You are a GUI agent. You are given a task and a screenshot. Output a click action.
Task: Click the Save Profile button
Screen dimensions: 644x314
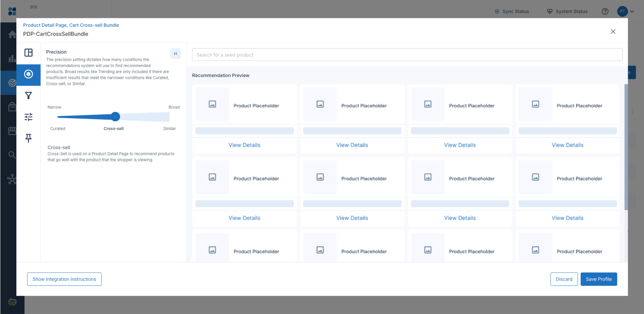599,279
